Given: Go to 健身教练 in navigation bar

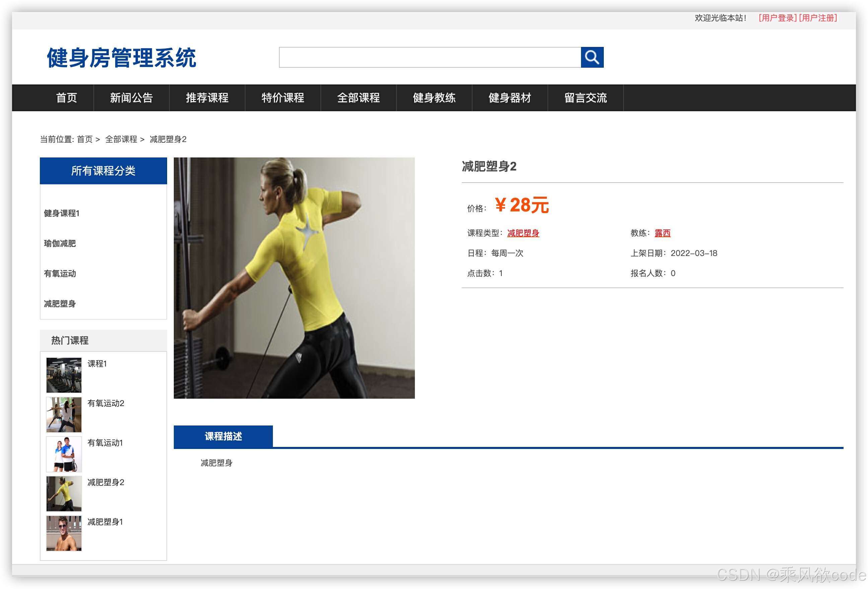Looking at the screenshot, I should point(434,98).
